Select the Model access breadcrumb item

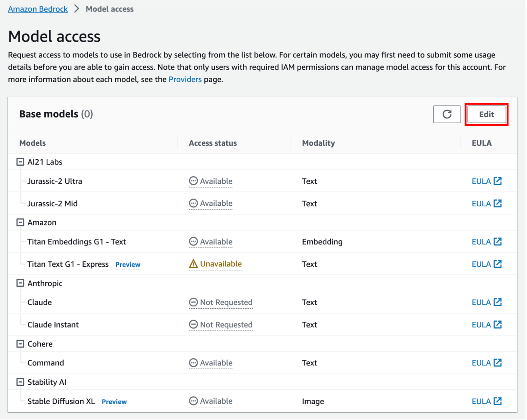[x=109, y=9]
